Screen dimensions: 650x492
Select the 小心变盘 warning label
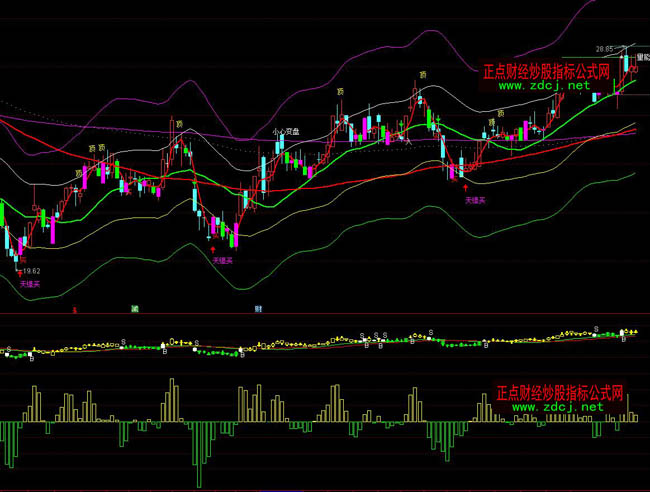(x=285, y=132)
